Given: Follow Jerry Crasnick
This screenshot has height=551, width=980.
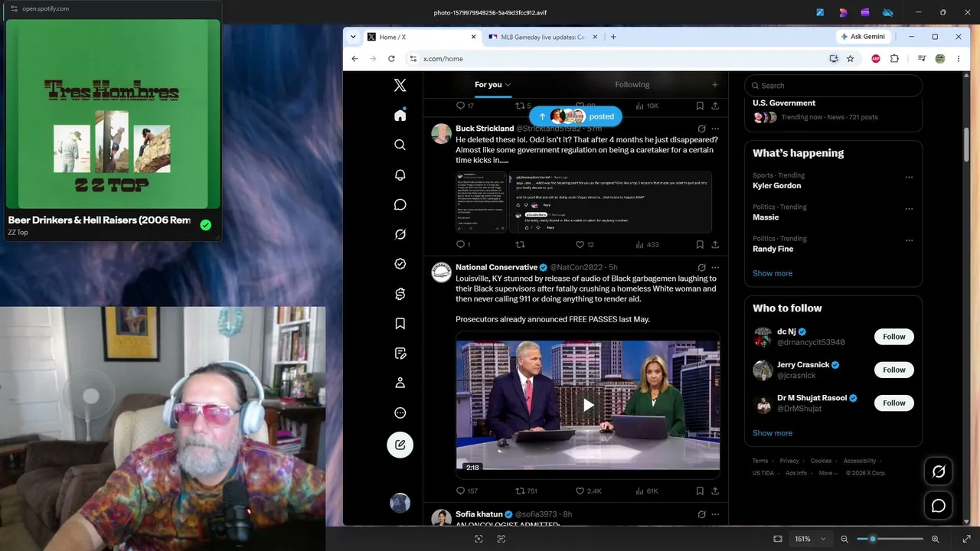Looking at the screenshot, I should coord(894,370).
